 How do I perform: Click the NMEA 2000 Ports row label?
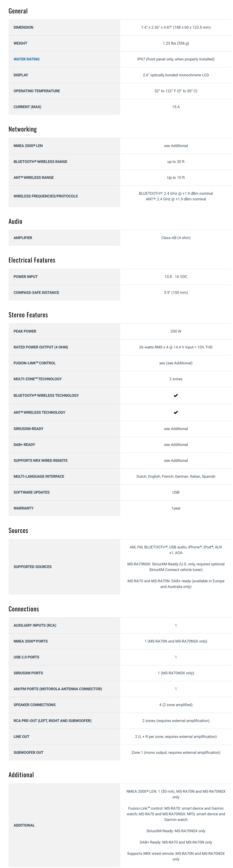[30, 641]
